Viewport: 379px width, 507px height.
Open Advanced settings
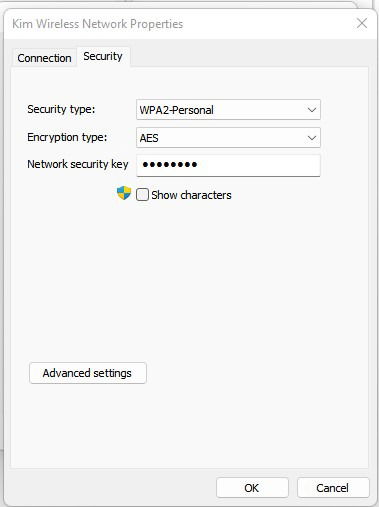pos(88,373)
